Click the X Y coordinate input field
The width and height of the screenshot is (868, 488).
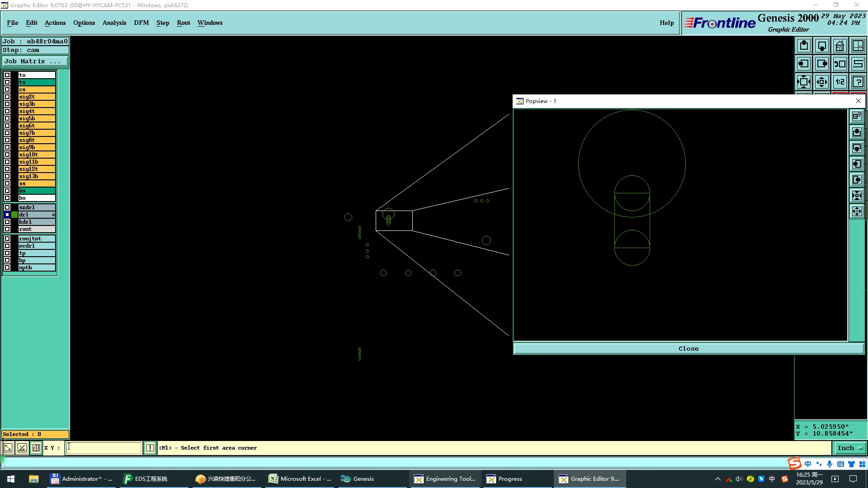(x=104, y=448)
